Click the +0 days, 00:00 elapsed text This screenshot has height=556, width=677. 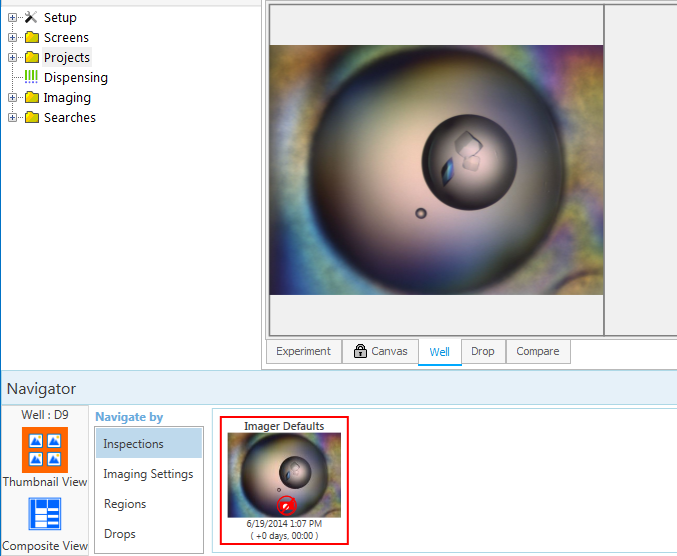[x=284, y=536]
